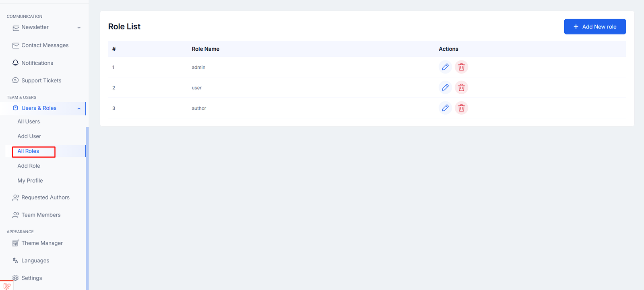This screenshot has height=290, width=644.
Task: Open Add Role page in sidebar
Action: click(x=29, y=166)
